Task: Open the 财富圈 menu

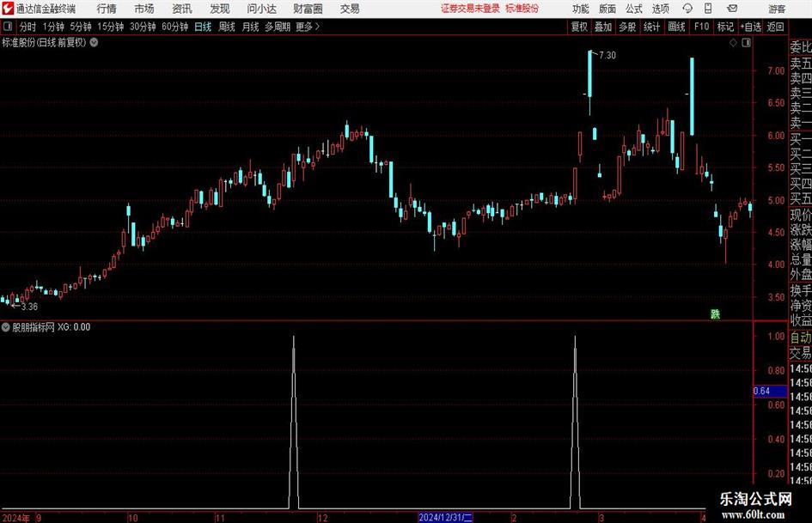Action: pyautogui.click(x=308, y=9)
